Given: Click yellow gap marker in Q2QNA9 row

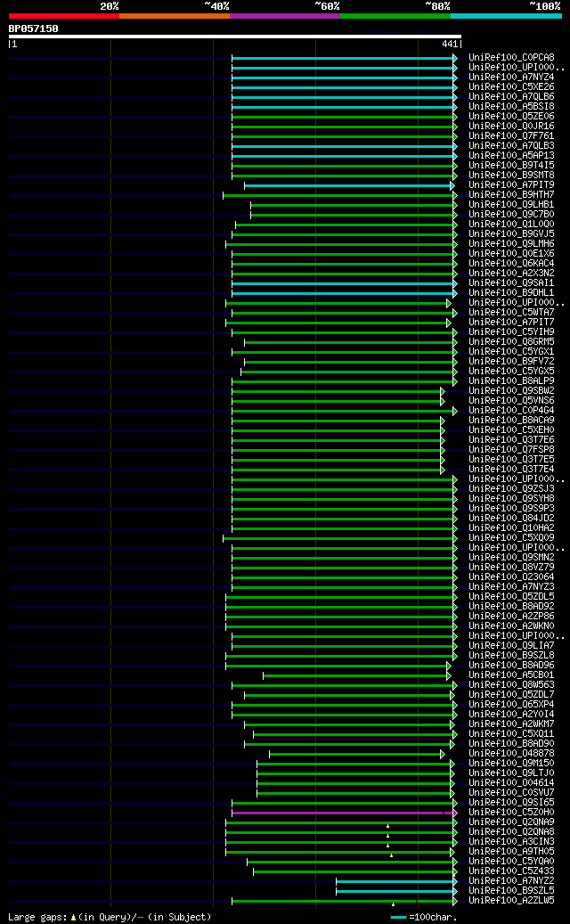Looking at the screenshot, I should tap(387, 826).
